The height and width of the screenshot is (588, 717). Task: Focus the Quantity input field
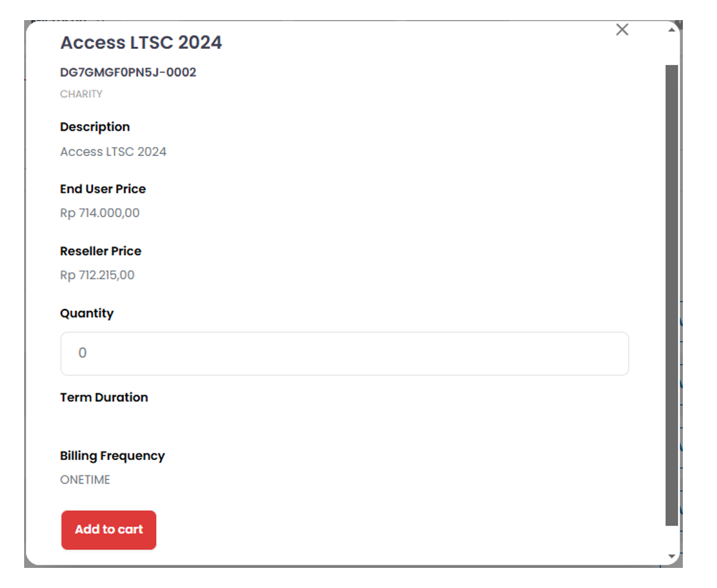click(344, 354)
